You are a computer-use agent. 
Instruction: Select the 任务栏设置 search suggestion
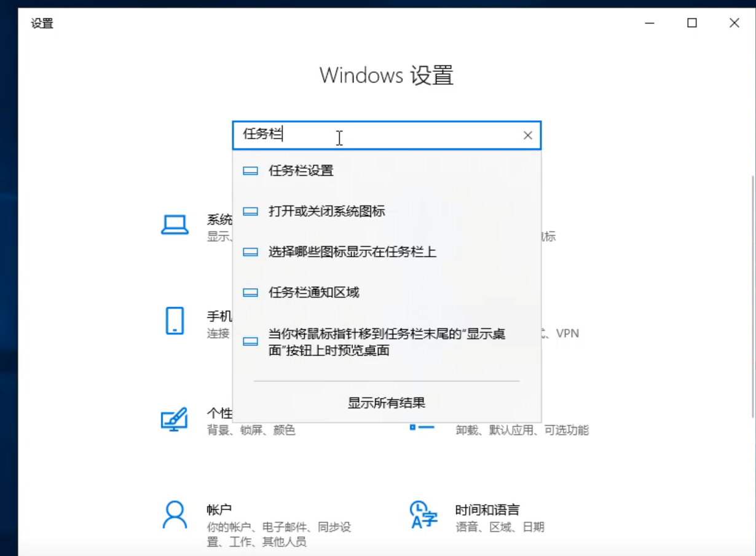(301, 171)
